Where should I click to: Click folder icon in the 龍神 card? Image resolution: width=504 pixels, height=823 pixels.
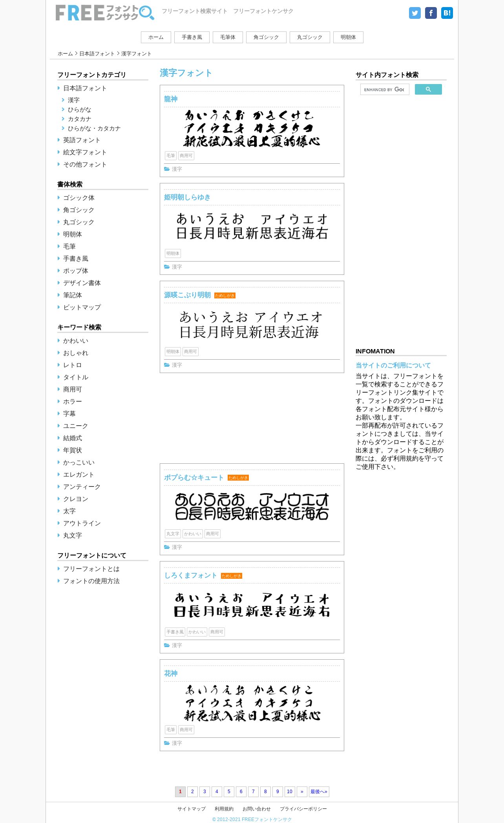coord(167,169)
